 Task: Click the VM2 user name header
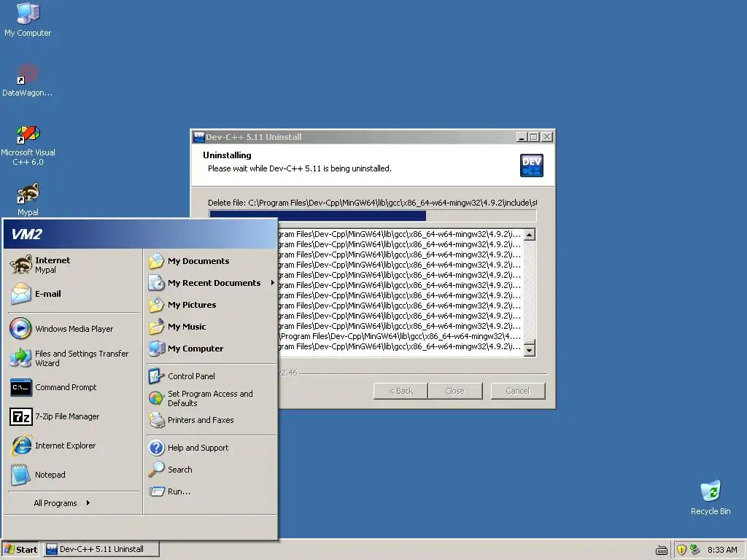27,234
